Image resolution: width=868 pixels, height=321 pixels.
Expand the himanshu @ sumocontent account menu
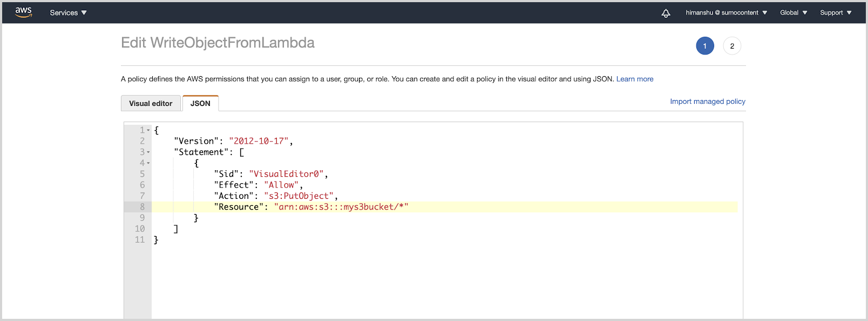(726, 12)
